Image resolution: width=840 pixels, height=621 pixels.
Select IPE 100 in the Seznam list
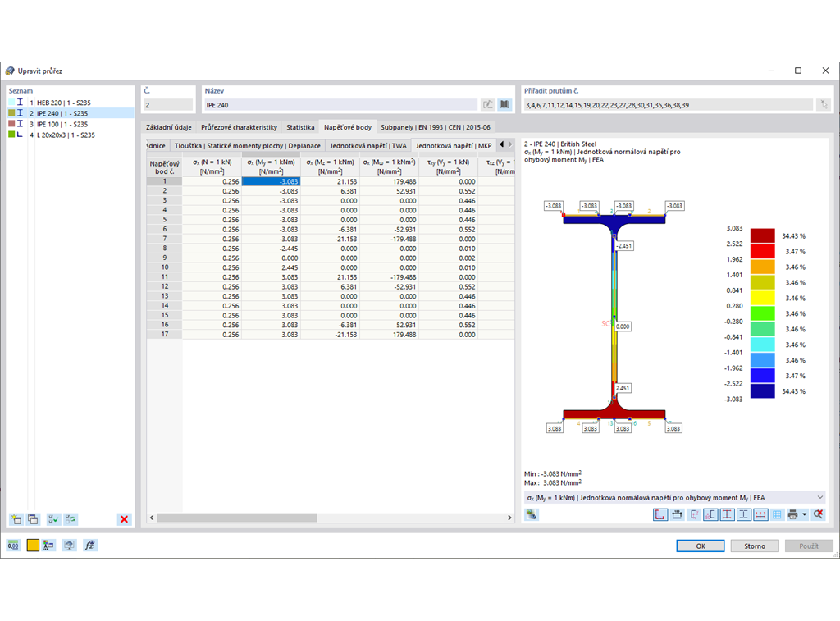[71, 124]
